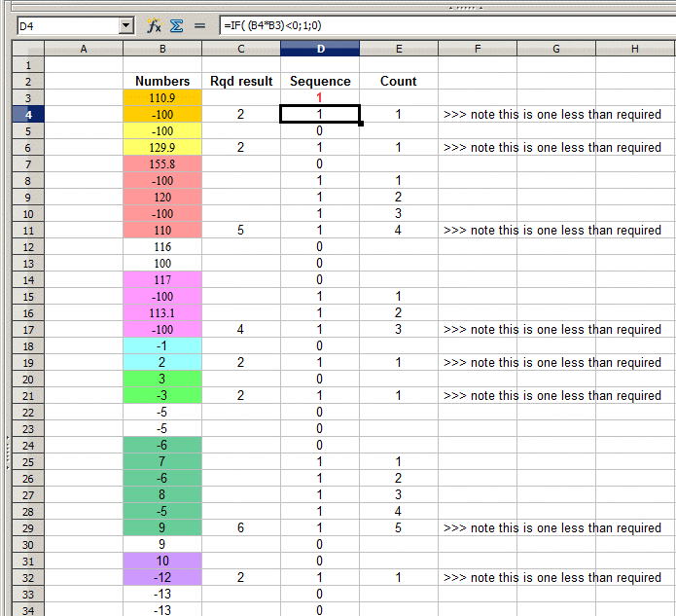Viewport: 676px width, 616px height.
Task: Click the Name Box showing D4
Action: click(x=66, y=26)
